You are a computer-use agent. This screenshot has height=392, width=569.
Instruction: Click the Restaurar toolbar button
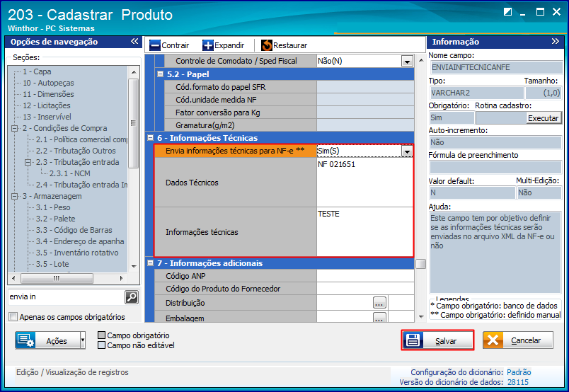(284, 45)
